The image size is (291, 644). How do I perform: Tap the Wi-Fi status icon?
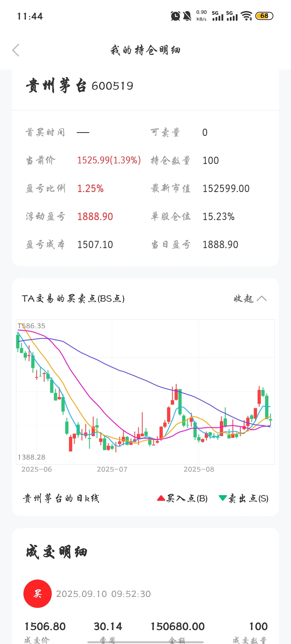[246, 16]
